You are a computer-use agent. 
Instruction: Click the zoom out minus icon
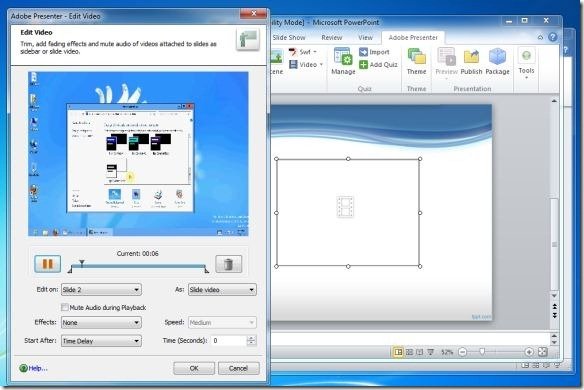462,352
